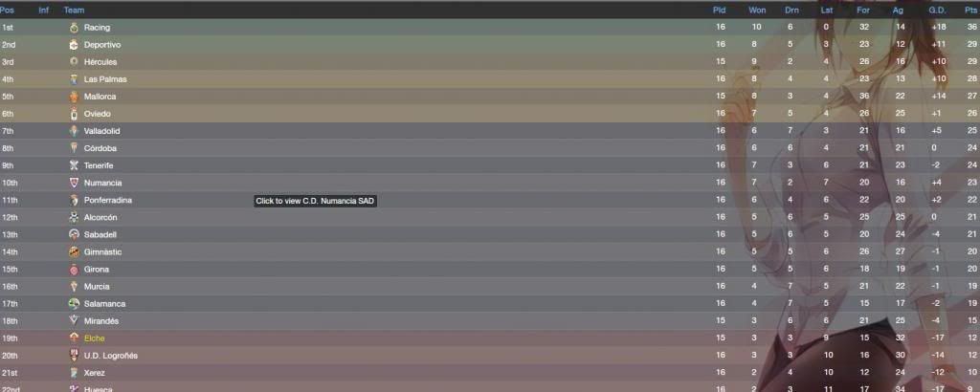Open the Gimnàstic team name link
The height and width of the screenshot is (392, 980).
pos(102,252)
